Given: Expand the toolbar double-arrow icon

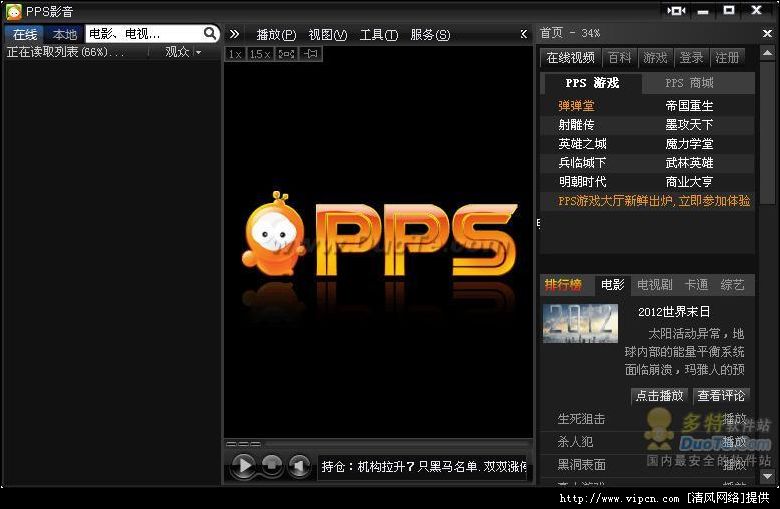Looking at the screenshot, I should click(234, 34).
